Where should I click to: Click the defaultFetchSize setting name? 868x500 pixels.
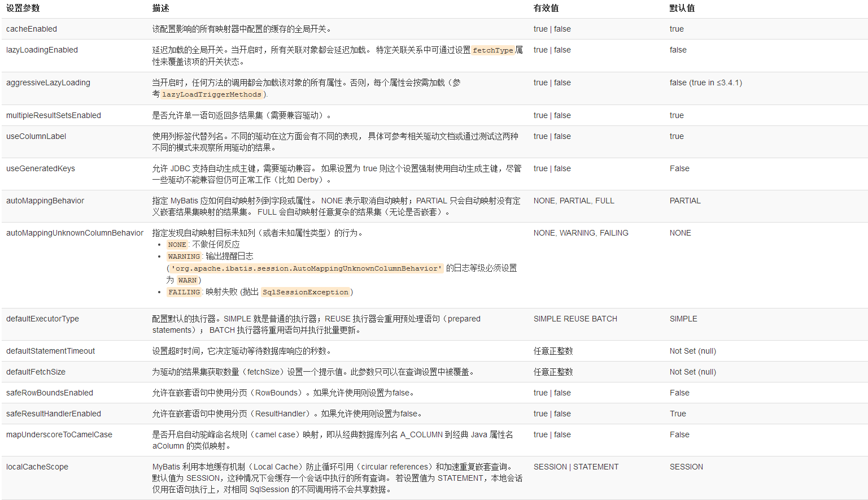point(36,372)
